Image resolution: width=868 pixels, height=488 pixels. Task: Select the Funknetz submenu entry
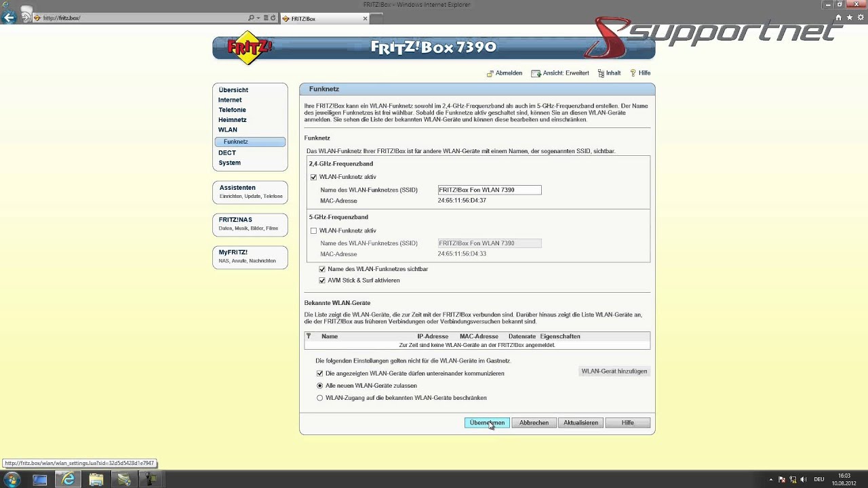click(x=250, y=142)
